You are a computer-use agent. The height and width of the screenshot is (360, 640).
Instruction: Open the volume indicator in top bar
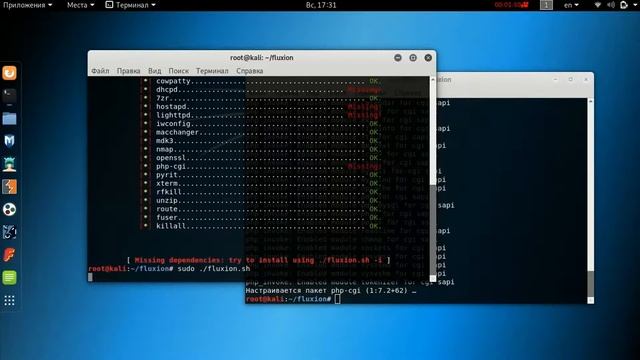tap(611, 5)
